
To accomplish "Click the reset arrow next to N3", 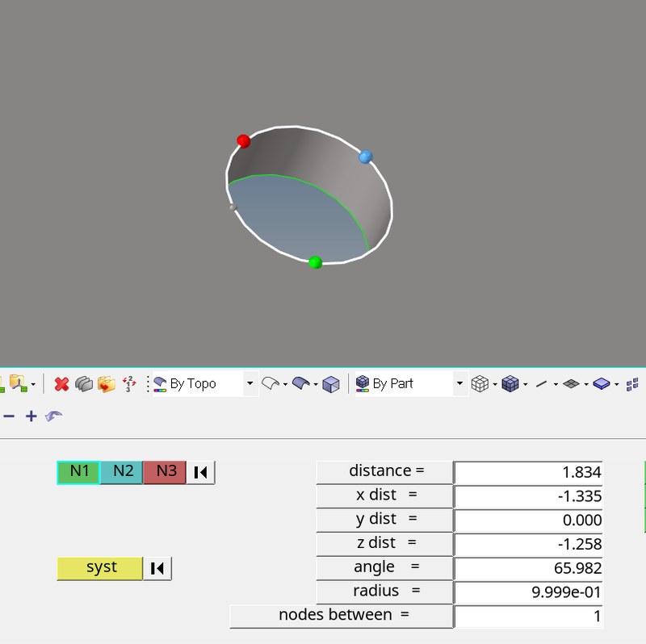I will tap(200, 472).
